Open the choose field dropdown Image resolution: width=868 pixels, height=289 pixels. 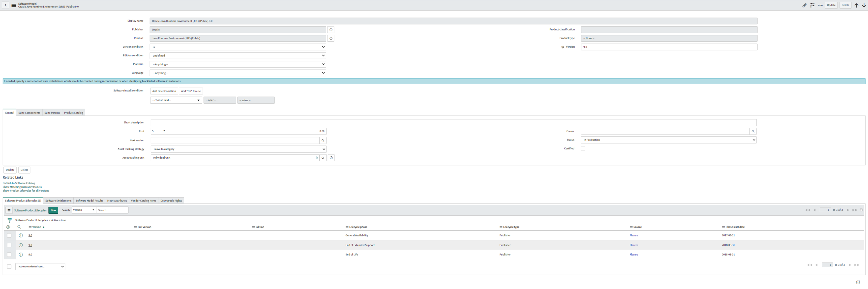(x=176, y=100)
